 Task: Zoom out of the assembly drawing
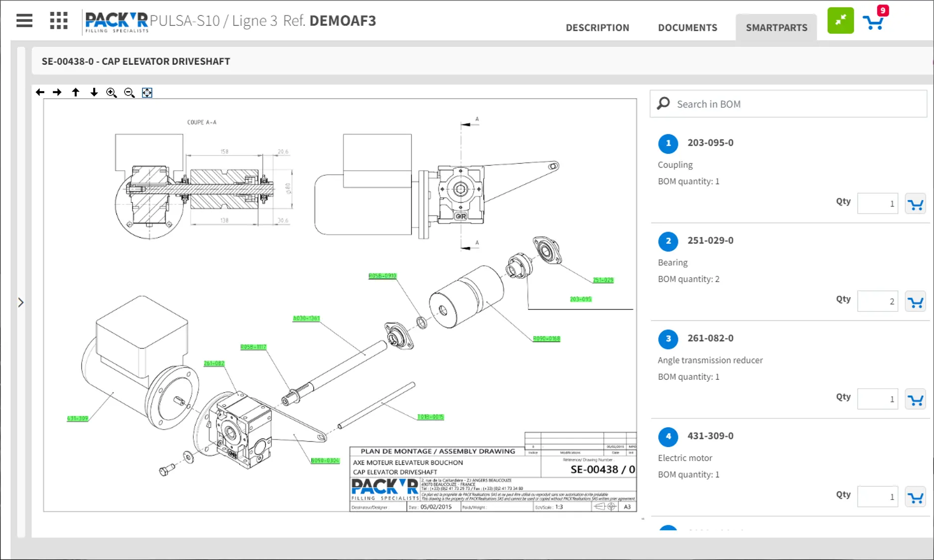(x=130, y=93)
